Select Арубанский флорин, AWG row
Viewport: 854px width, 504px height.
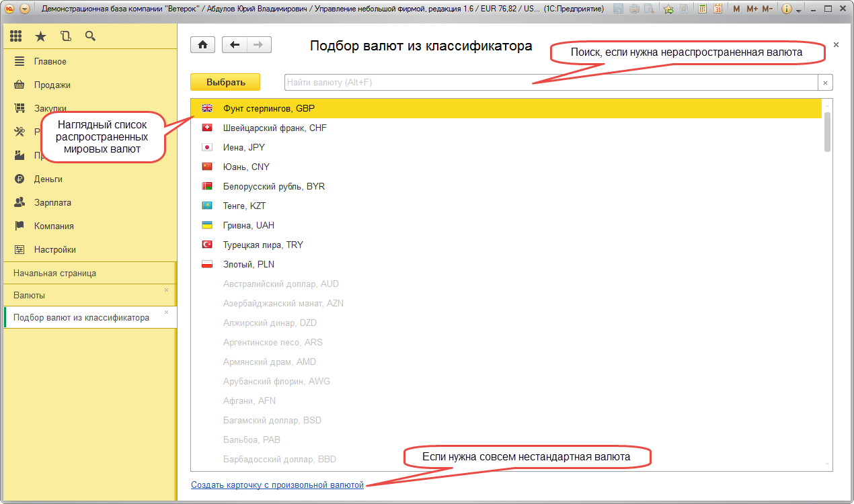coord(507,381)
